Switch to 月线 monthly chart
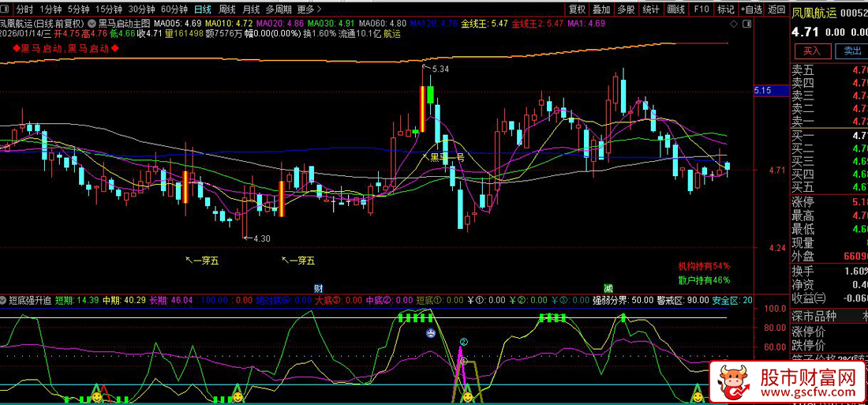Image resolution: width=868 pixels, height=405 pixels. (251, 9)
